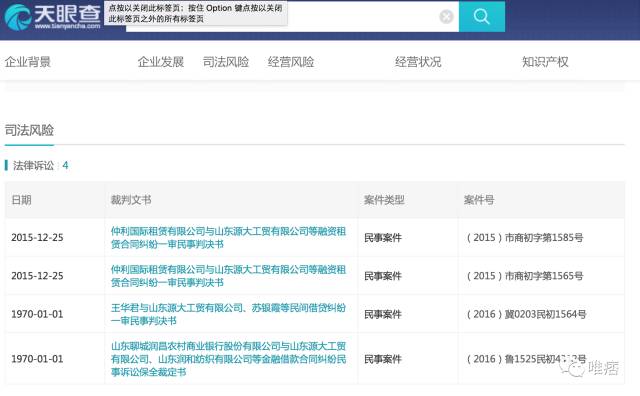Open the judgment for case 市商初字第1565号
640x396 pixels.
pos(228,276)
